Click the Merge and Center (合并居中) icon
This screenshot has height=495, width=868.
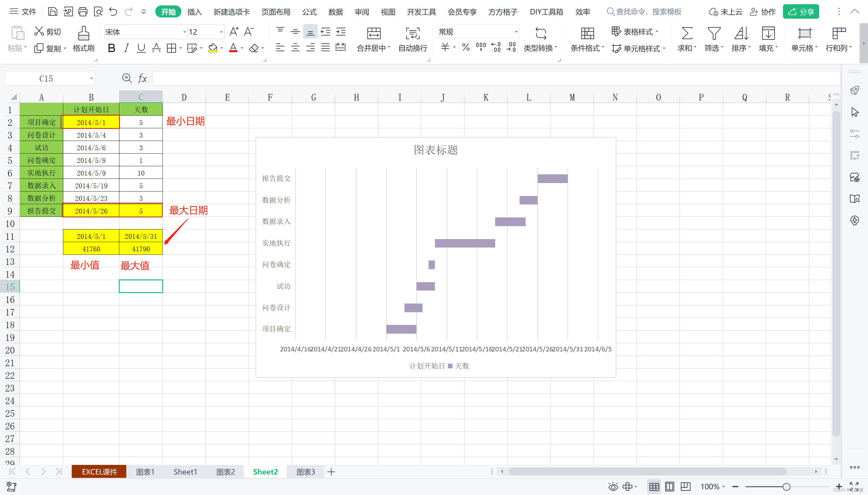tap(374, 34)
